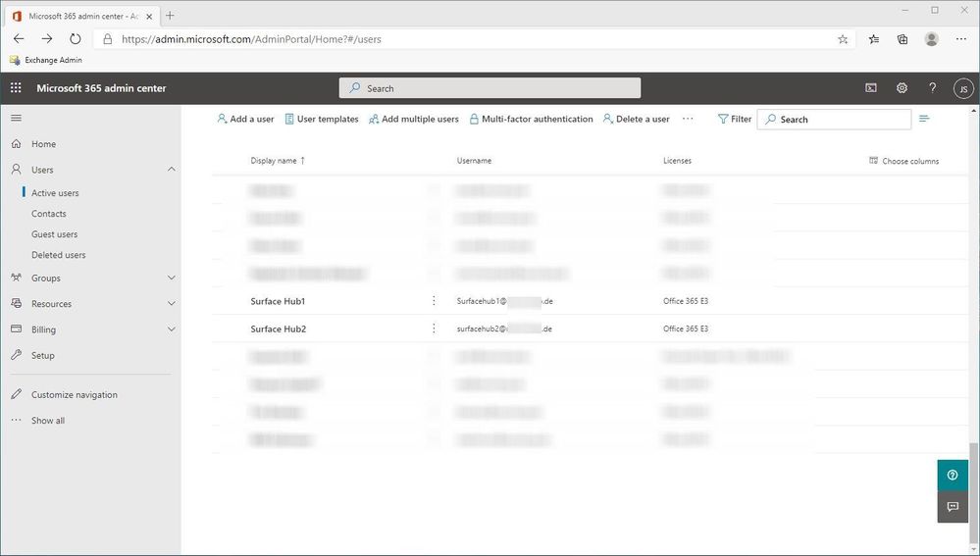Open the Cloud Shell icon in header
This screenshot has height=556, width=980.
tap(871, 88)
